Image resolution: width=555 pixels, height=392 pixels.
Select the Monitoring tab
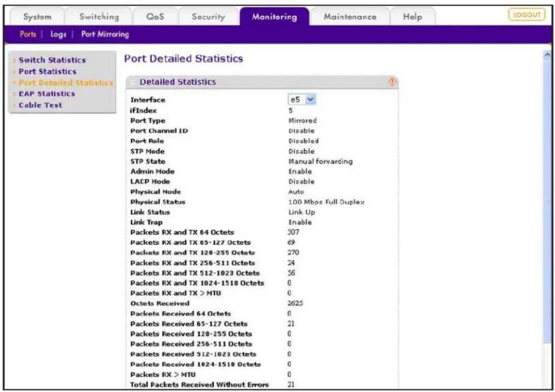[x=274, y=17]
